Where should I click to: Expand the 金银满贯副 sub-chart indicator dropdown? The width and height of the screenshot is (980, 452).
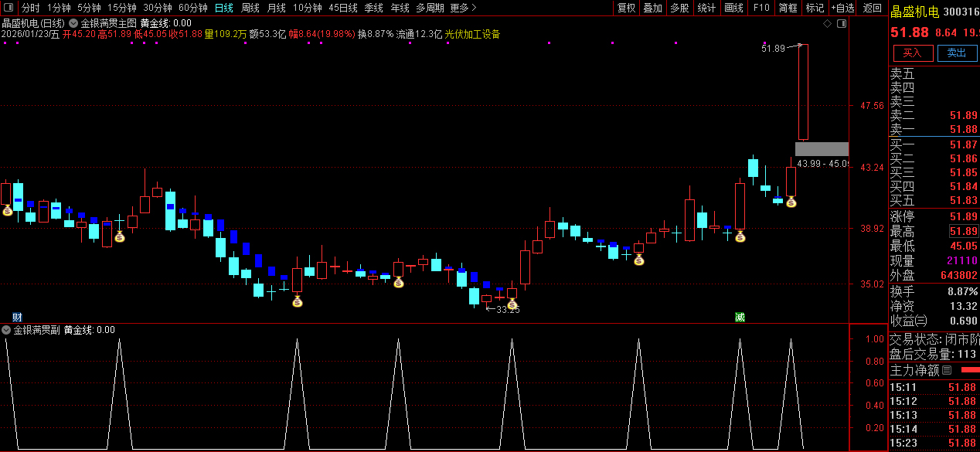coord(7,330)
